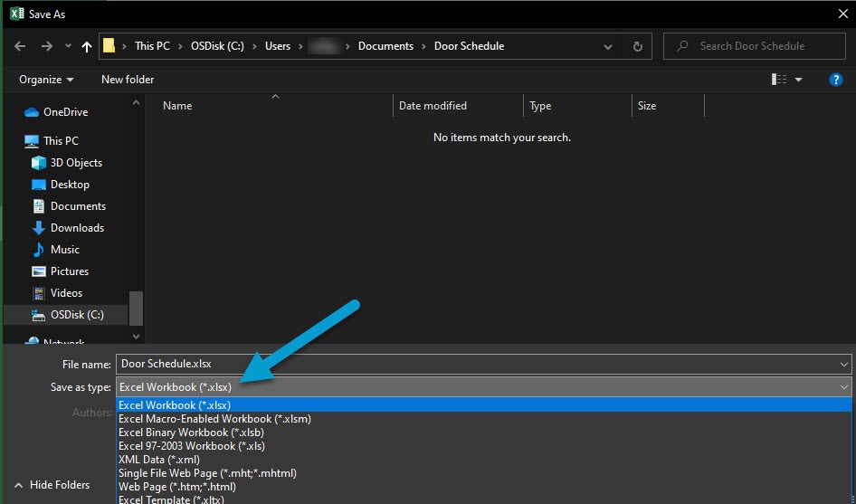This screenshot has width=856, height=504.
Task: Expand the File name dropdown arrow
Action: click(844, 365)
